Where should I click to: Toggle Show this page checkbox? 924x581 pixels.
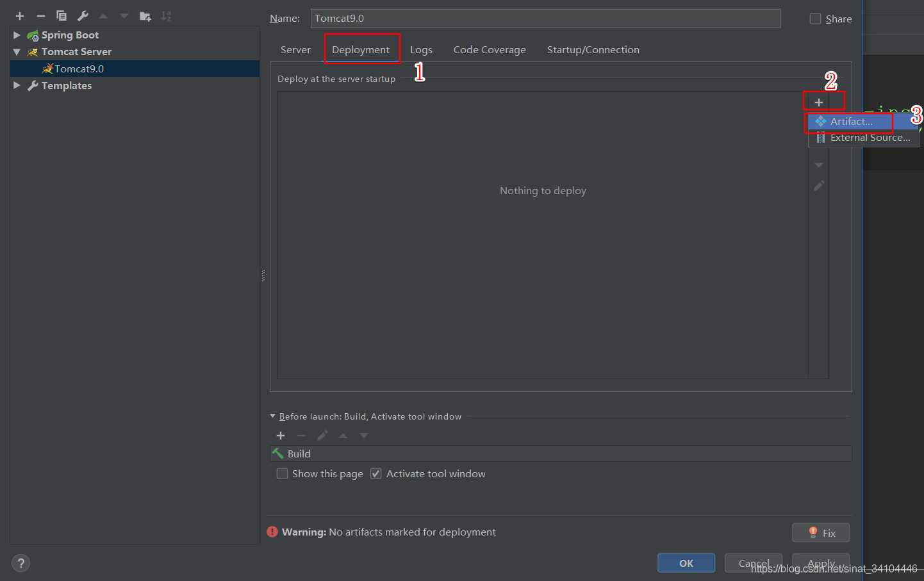point(282,473)
